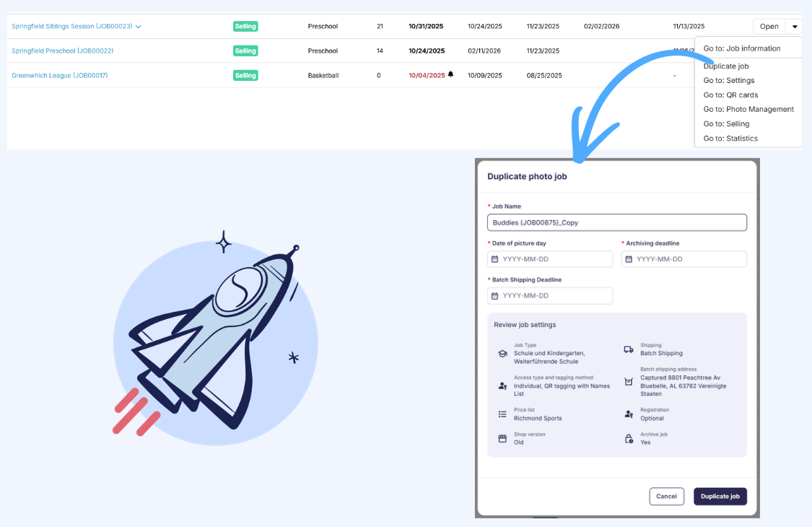Click calendar icon in Batch Shipping Deadline
The height and width of the screenshot is (527, 812).
tap(494, 296)
